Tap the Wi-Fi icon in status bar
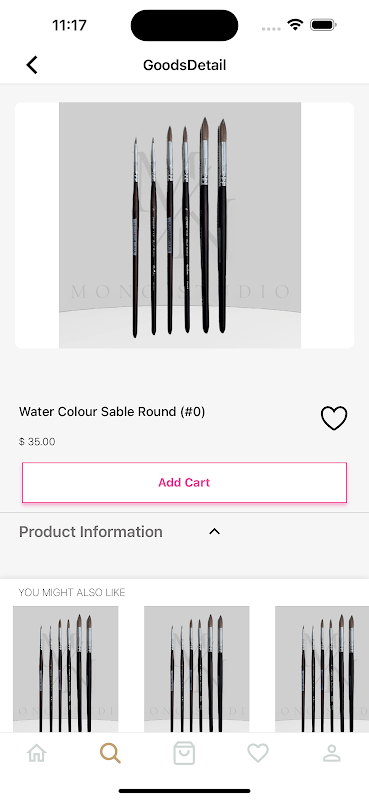This screenshot has width=369, height=800. pyautogui.click(x=295, y=24)
